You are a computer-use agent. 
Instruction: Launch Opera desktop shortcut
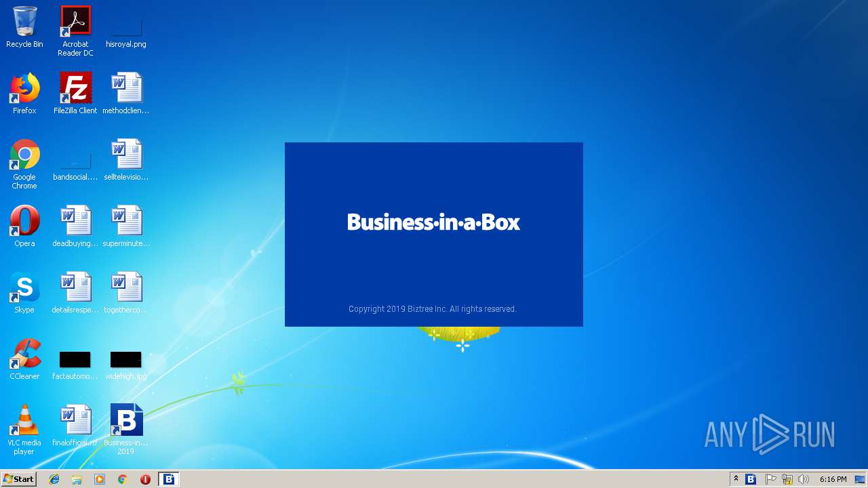[x=24, y=226]
